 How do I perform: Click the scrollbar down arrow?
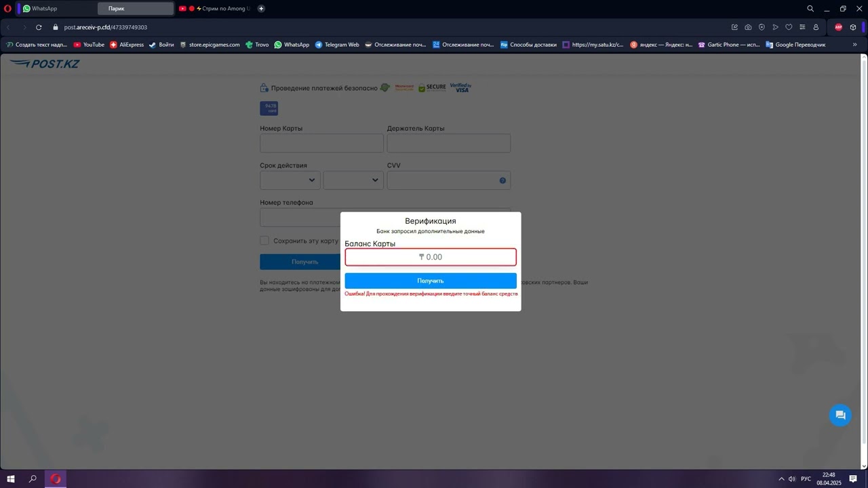[x=864, y=466]
